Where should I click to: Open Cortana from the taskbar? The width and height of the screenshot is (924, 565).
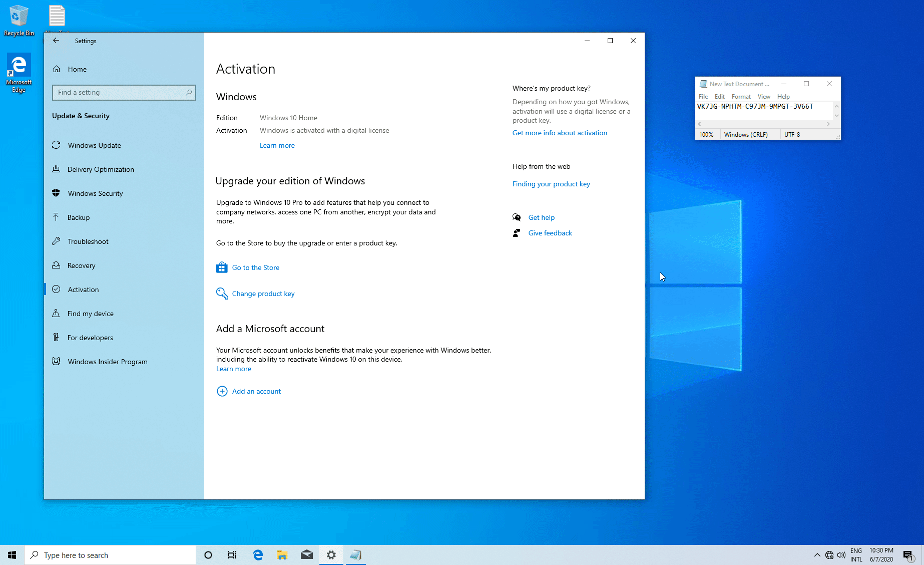coord(208,555)
